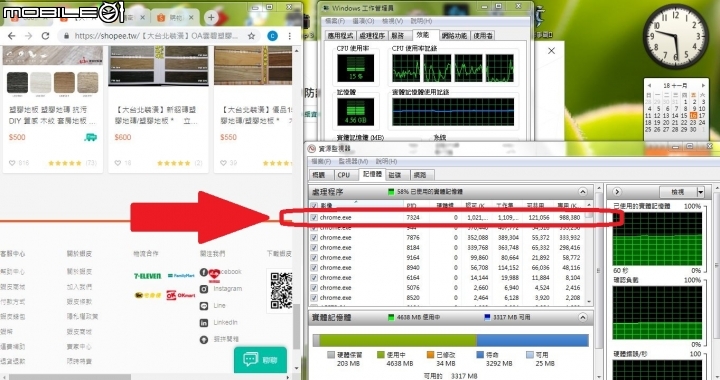This screenshot has width=720, height=380.
Task: Click the free-shipping truck icon on $500 item
Action: pos(90,137)
